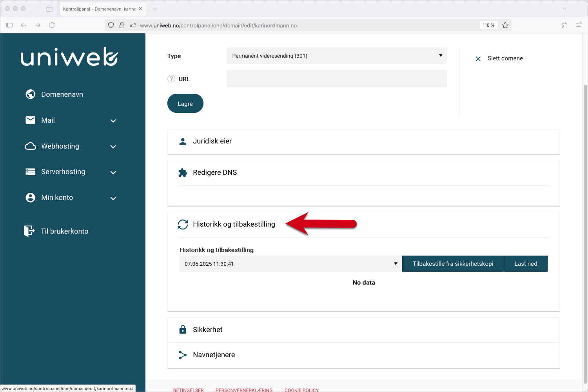Open the Min konto menu item

(57, 198)
